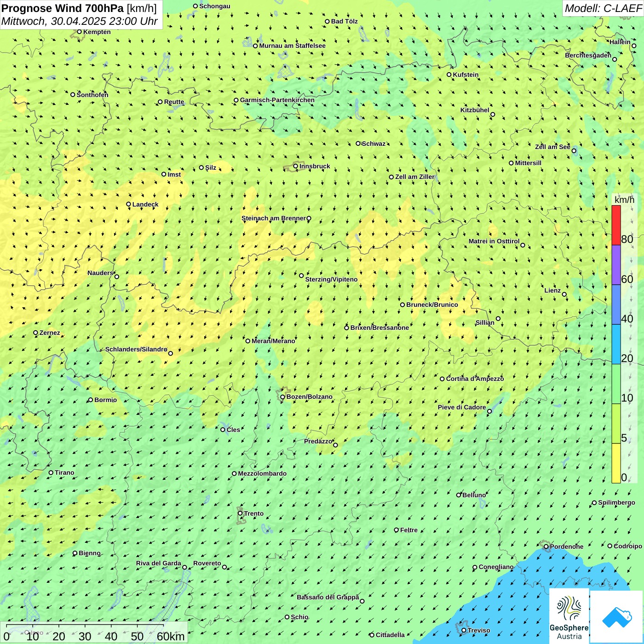
Task: Click the Zernez location dot
Action: pyautogui.click(x=36, y=333)
